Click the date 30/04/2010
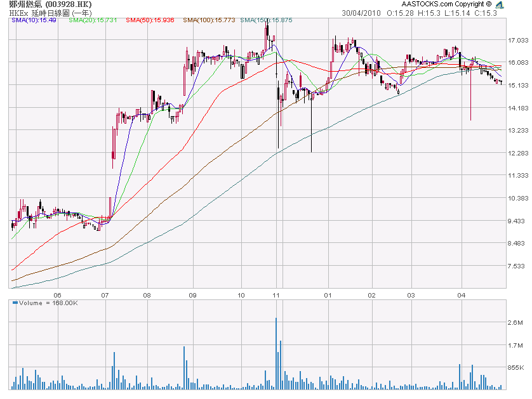This screenshot has height=399, width=532. click(361, 13)
